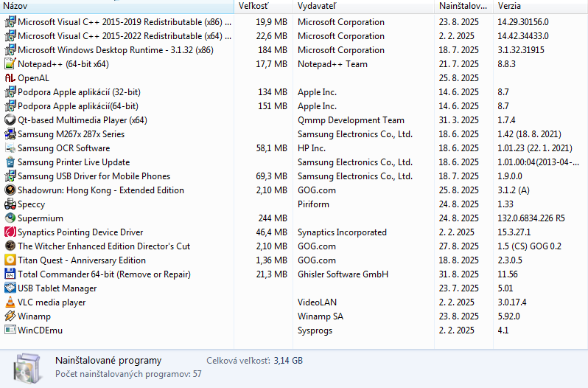Select Microsoft Visual C++ 2015-2022 Redistributable (x64)
This screenshot has height=388, width=588.
pos(125,36)
